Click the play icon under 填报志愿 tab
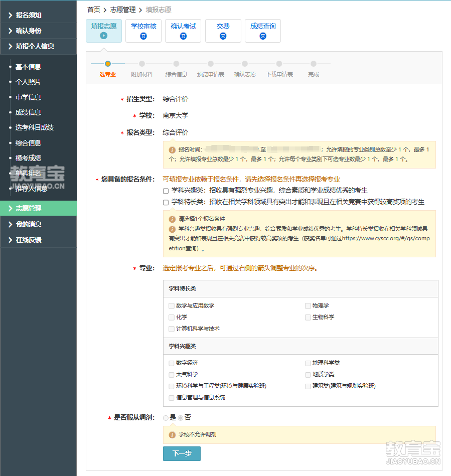 pyautogui.click(x=103, y=36)
